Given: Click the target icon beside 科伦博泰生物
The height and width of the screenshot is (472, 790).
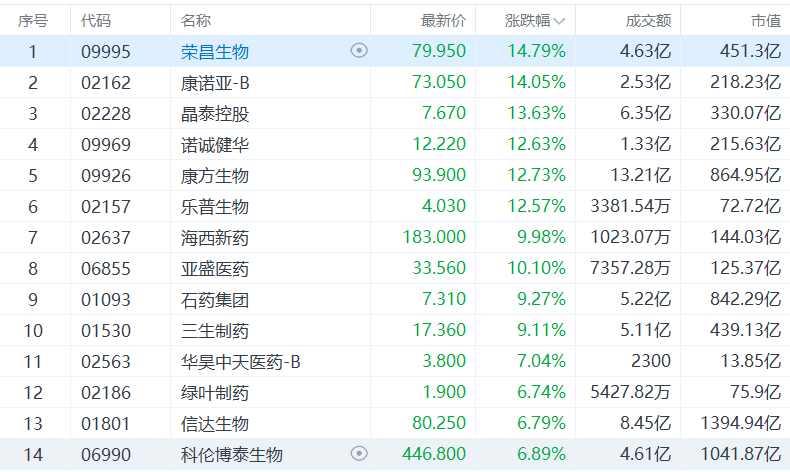Looking at the screenshot, I should click(359, 453).
